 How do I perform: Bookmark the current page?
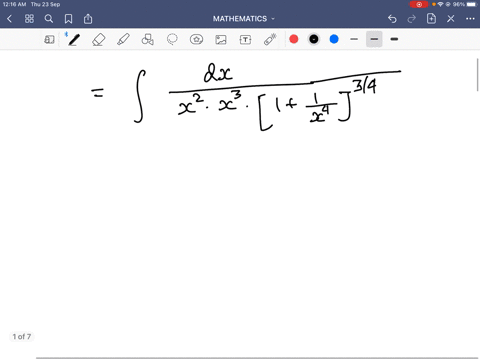(68, 19)
